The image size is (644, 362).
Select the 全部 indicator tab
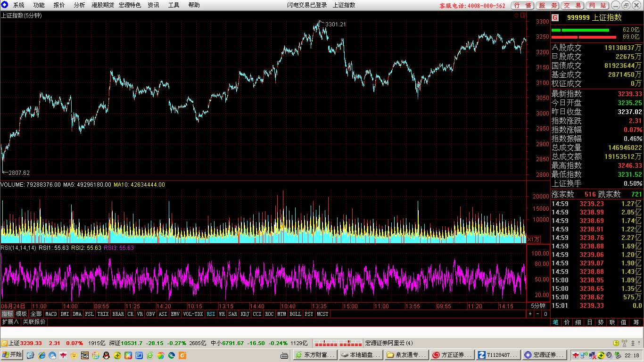coord(36,313)
